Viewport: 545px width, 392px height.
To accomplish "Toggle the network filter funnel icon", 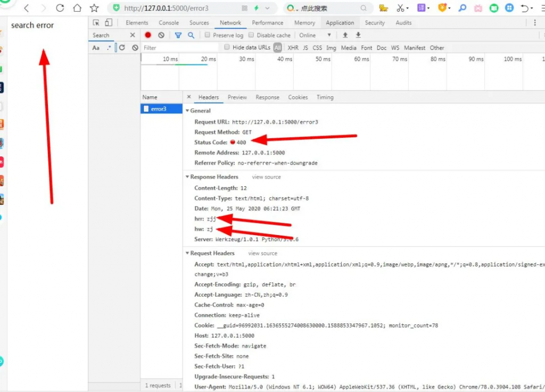I will click(178, 35).
